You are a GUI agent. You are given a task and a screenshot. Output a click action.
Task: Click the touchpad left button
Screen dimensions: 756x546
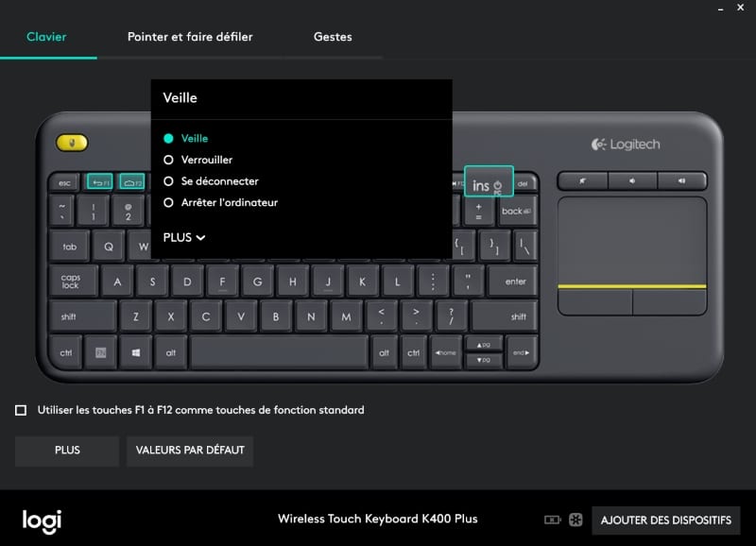(595, 302)
